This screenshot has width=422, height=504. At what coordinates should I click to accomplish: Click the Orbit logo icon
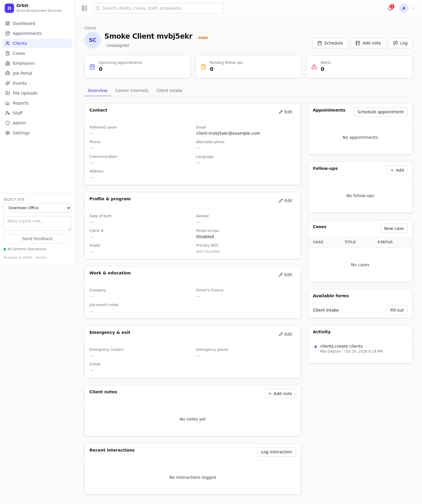pos(9,8)
